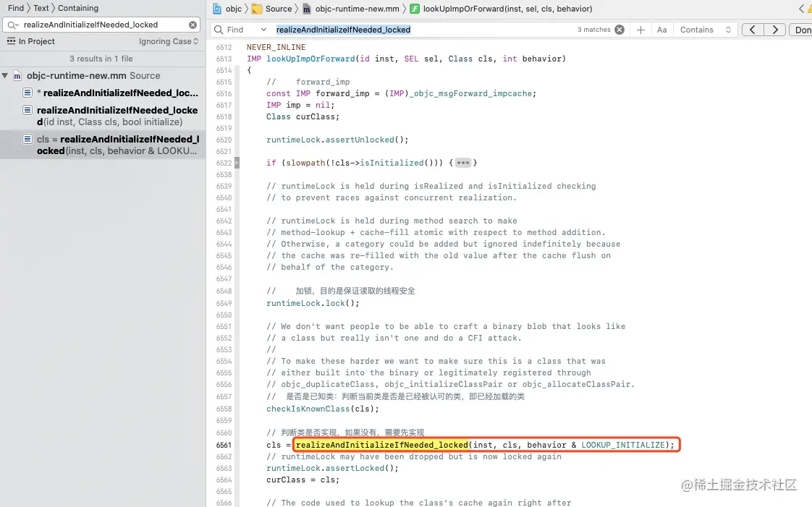The image size is (812, 507).
Task: Click LOOKUP_INITIALIZE in line 6561
Action: [623, 445]
